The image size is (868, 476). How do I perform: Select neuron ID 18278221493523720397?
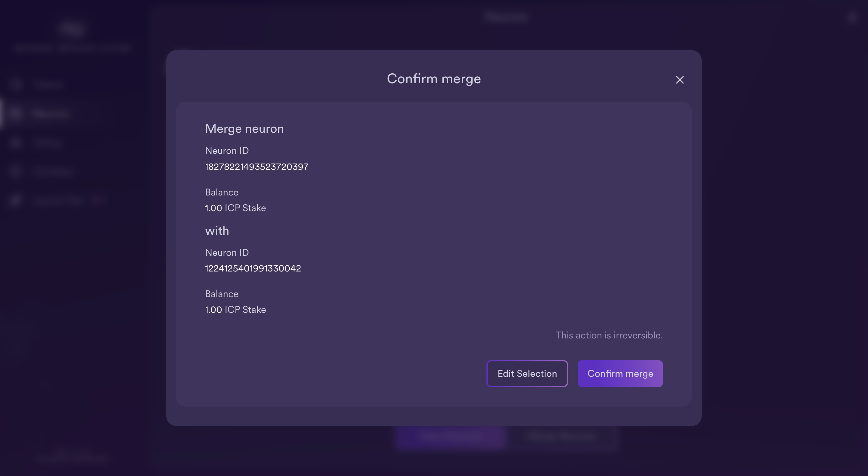tap(256, 167)
